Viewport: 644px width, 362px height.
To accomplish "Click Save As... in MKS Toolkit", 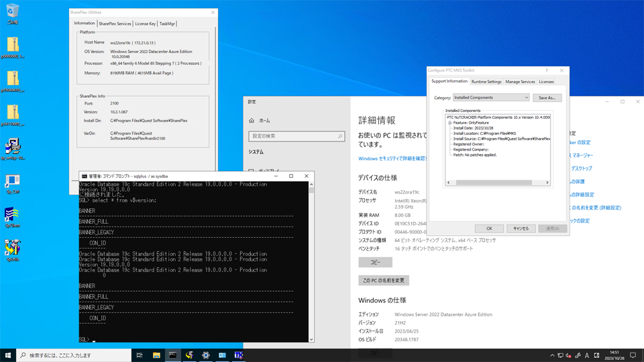I will (x=547, y=98).
